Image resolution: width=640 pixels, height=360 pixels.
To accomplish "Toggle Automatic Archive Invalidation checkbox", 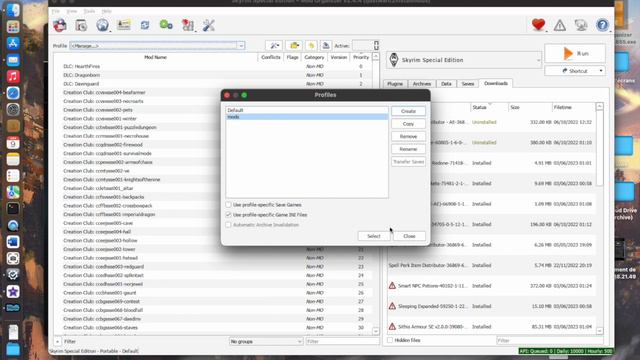I will point(229,225).
